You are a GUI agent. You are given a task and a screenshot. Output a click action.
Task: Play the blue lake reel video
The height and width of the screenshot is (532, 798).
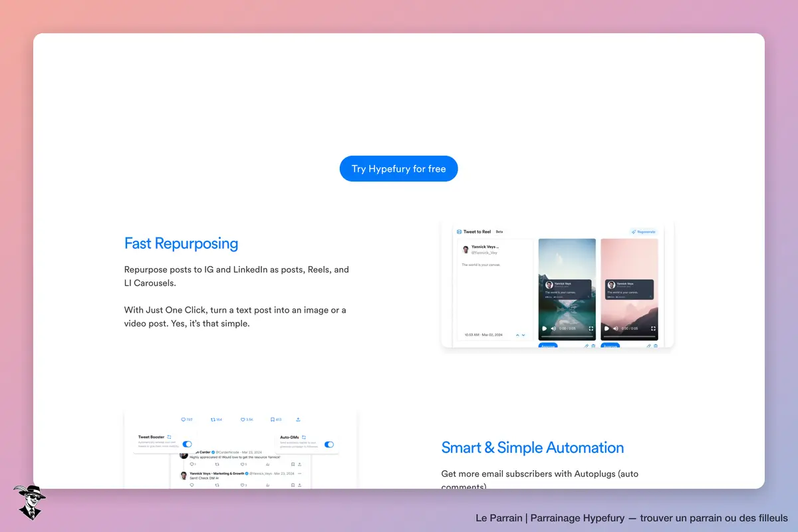coord(545,329)
